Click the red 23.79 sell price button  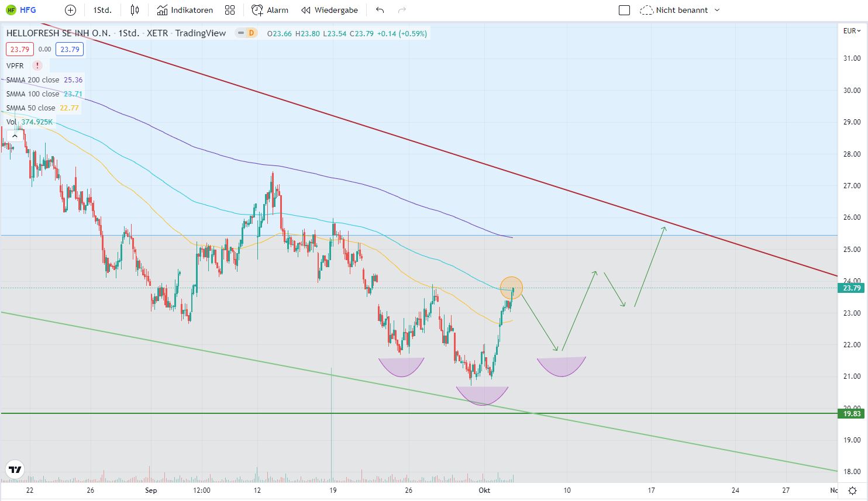coord(20,50)
